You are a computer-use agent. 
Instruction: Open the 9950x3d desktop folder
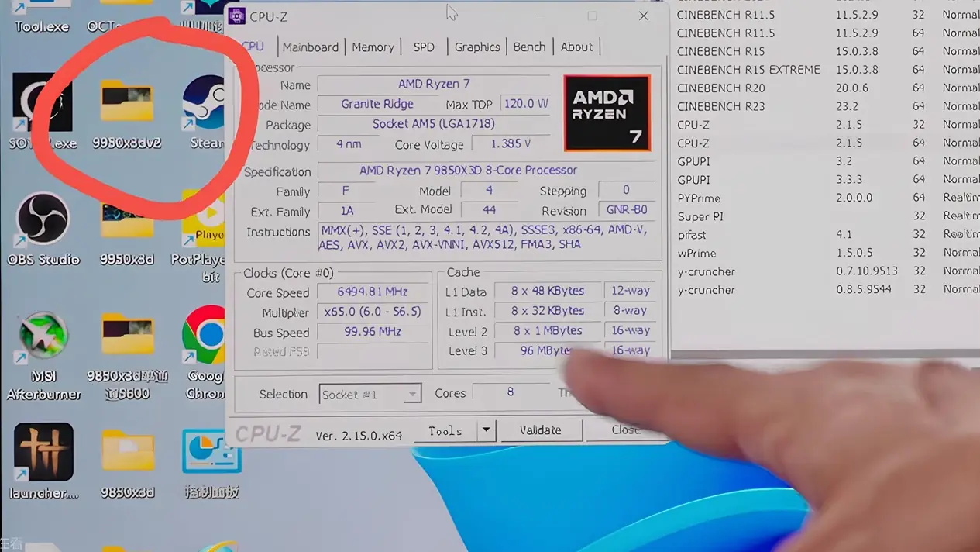pyautogui.click(x=127, y=233)
